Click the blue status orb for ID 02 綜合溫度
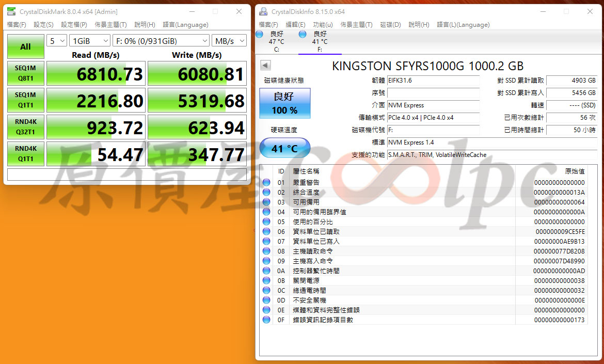The width and height of the screenshot is (604, 364). [266, 192]
